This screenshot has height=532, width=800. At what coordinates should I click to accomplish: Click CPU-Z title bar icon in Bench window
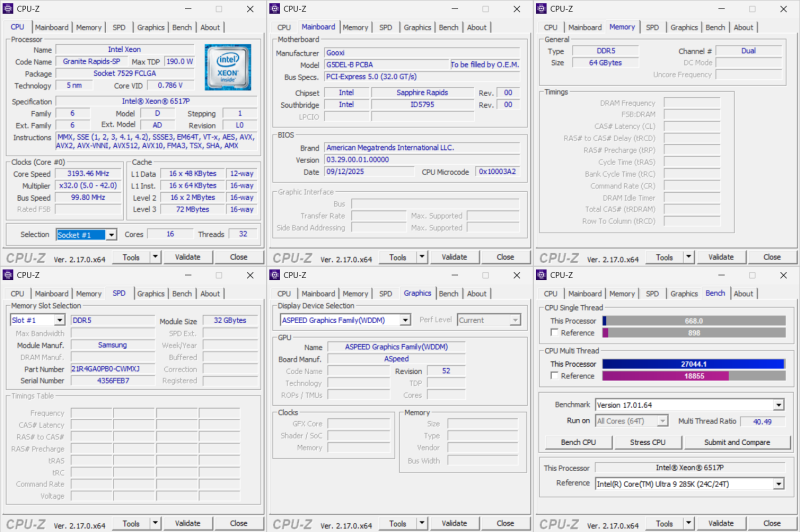(542, 275)
